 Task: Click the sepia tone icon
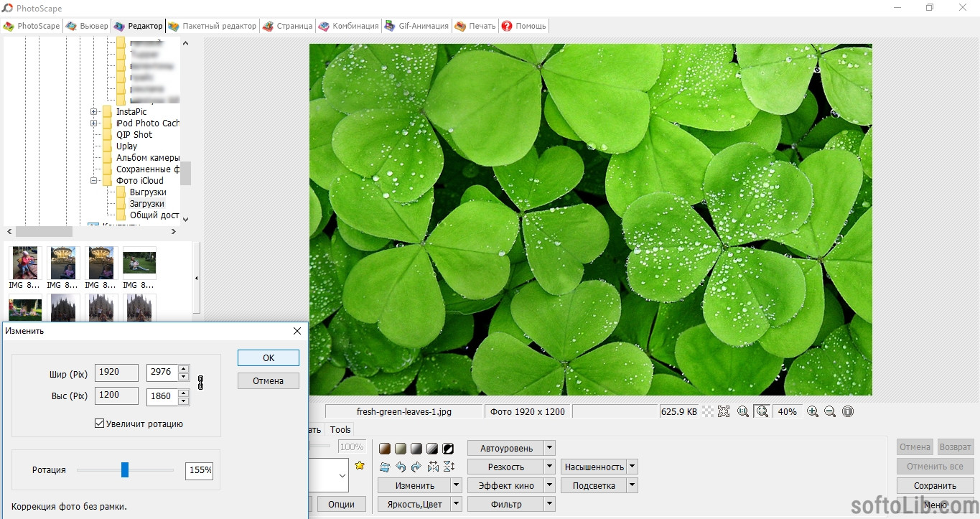(385, 449)
